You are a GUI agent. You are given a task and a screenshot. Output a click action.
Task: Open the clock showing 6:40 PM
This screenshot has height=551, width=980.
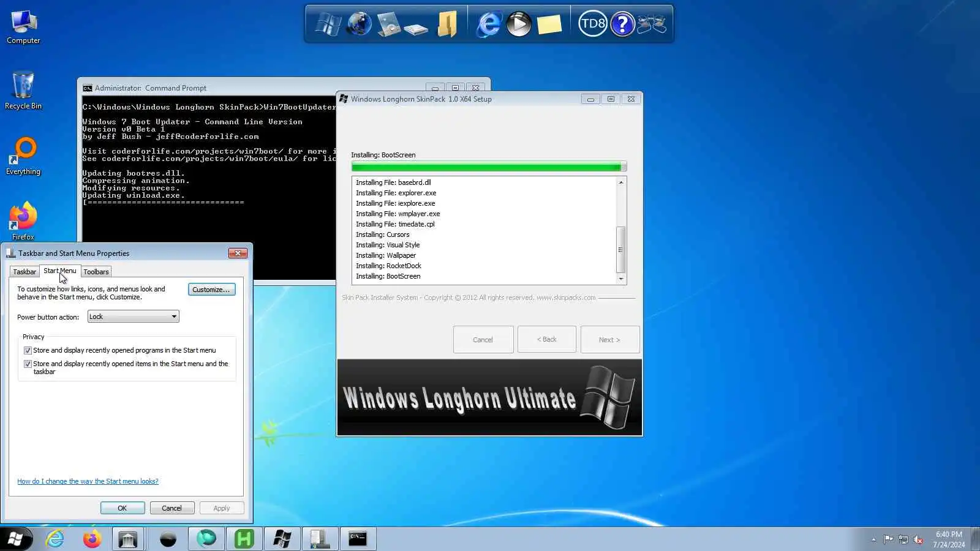[x=949, y=539]
